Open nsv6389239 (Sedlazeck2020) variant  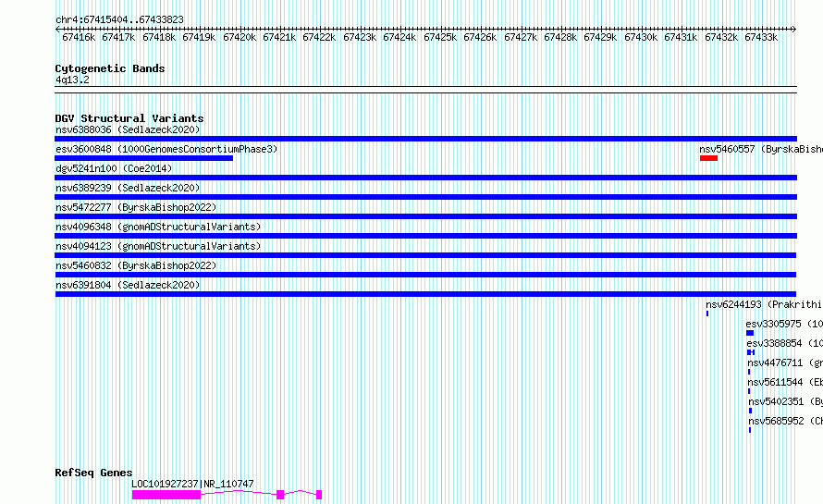coord(128,188)
